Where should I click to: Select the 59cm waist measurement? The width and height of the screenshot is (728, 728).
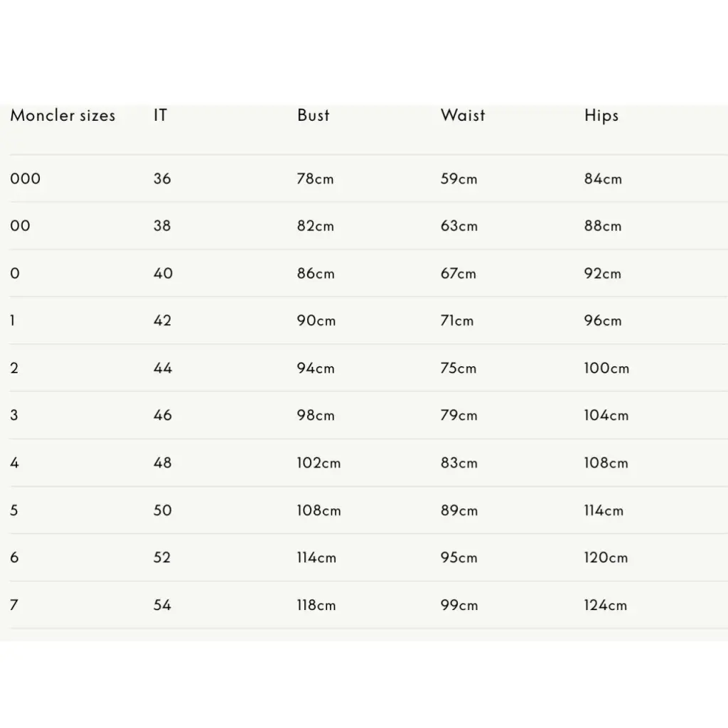(x=459, y=178)
